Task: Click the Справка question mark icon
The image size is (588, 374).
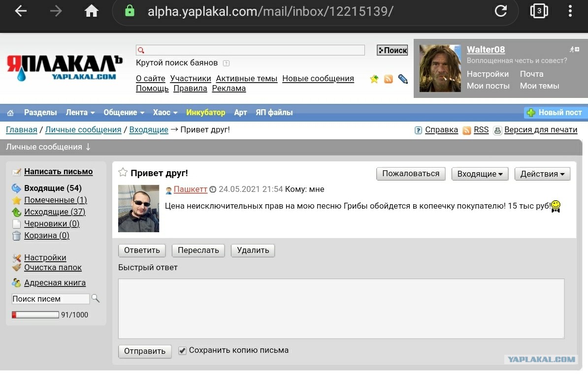Action: pos(418,130)
